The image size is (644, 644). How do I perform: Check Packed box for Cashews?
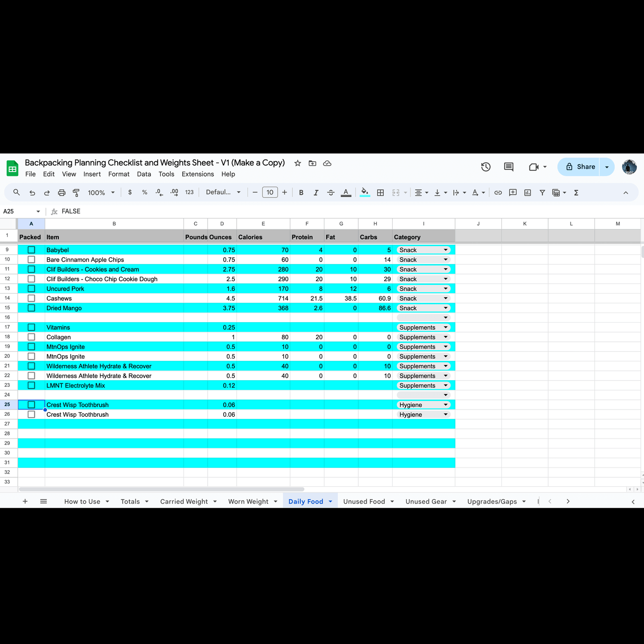point(31,298)
